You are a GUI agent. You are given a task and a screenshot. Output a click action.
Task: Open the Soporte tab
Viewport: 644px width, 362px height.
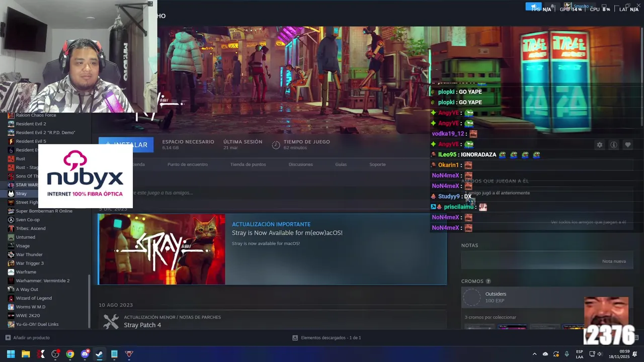pos(377,164)
